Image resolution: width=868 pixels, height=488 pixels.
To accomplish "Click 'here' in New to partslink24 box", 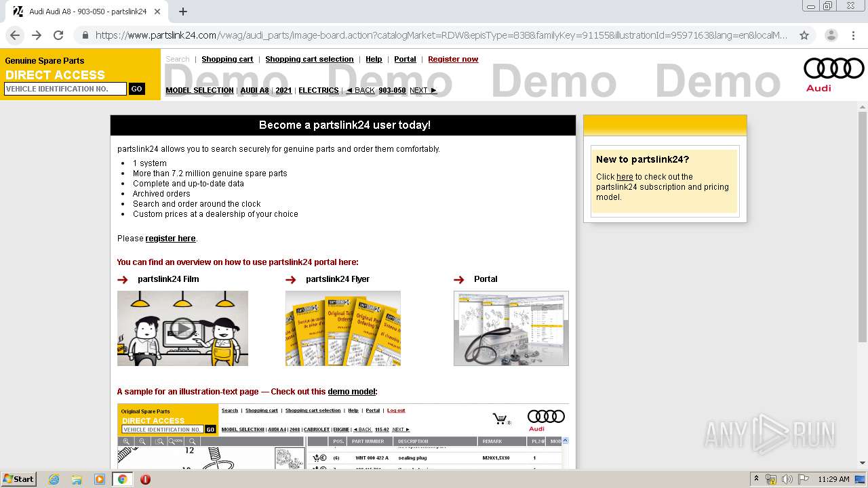I will (625, 177).
